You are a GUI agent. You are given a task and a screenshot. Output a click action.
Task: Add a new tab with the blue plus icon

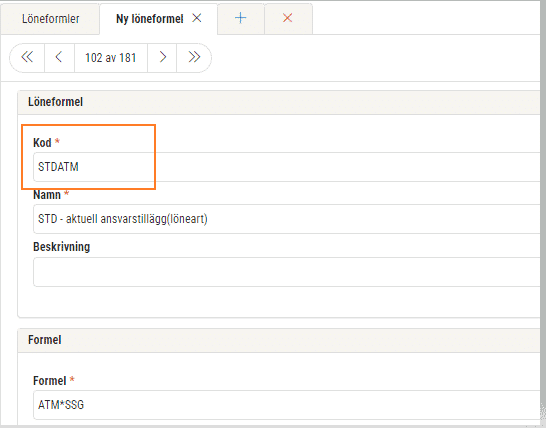coord(241,18)
